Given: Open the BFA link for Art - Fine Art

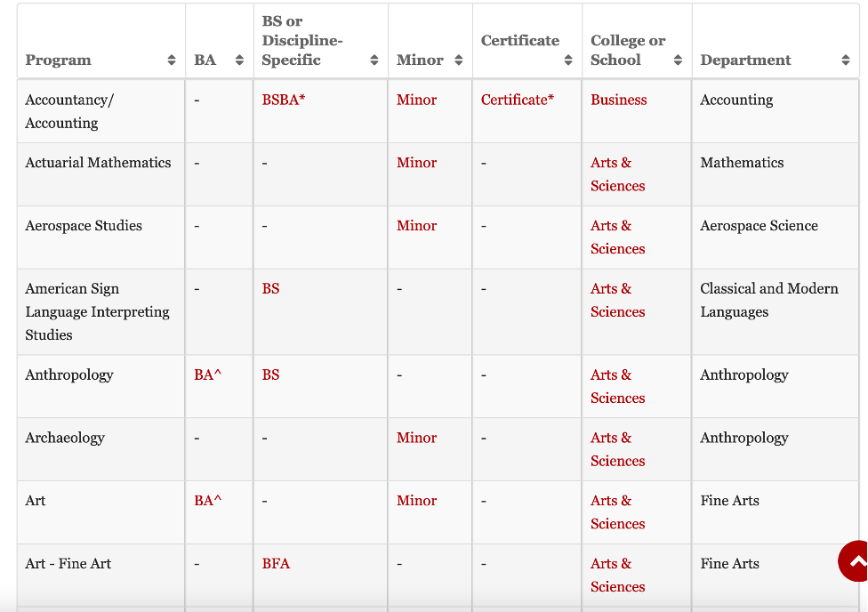Looking at the screenshot, I should coord(276,564).
